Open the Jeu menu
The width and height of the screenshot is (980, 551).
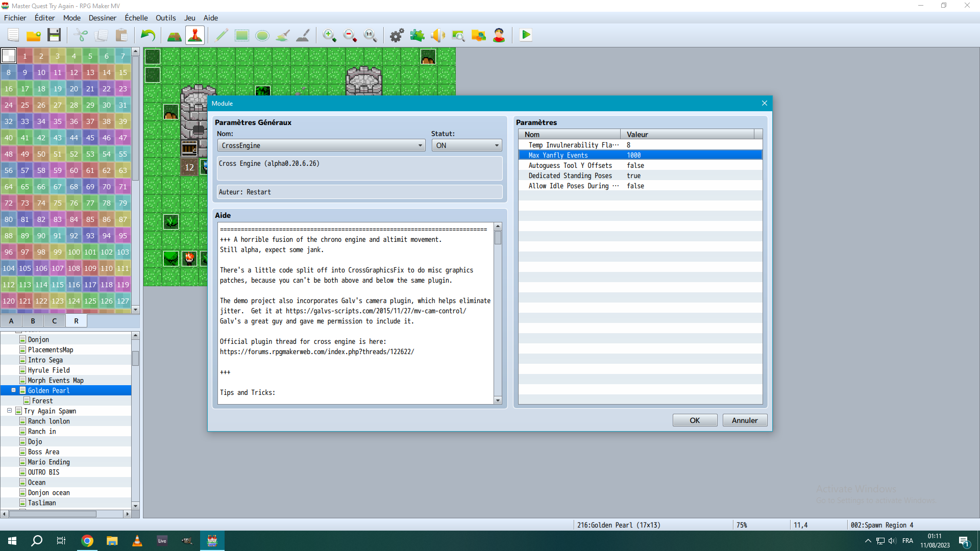pyautogui.click(x=190, y=18)
